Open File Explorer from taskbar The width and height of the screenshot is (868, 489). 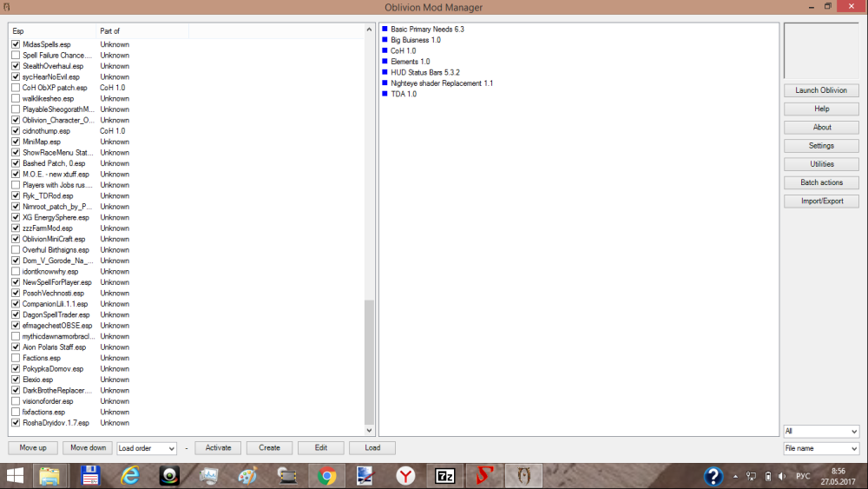(49, 476)
